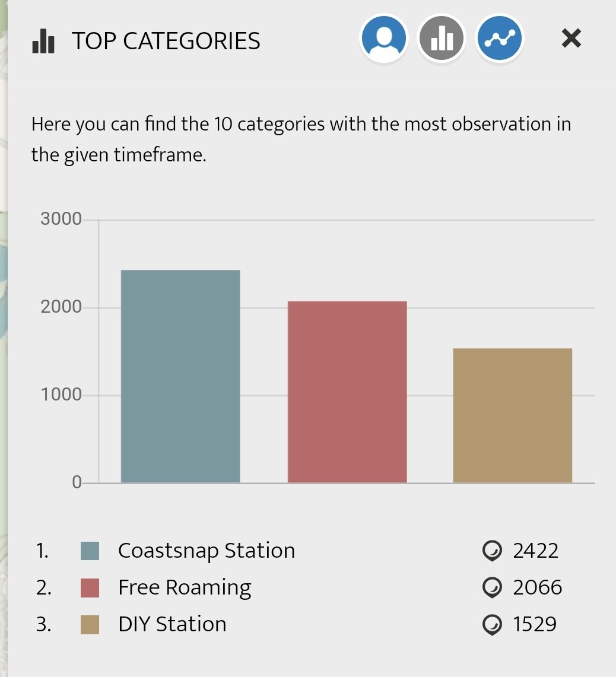Click the TOP CATEGORIES heading
Screen dimensions: 616x677
(166, 41)
